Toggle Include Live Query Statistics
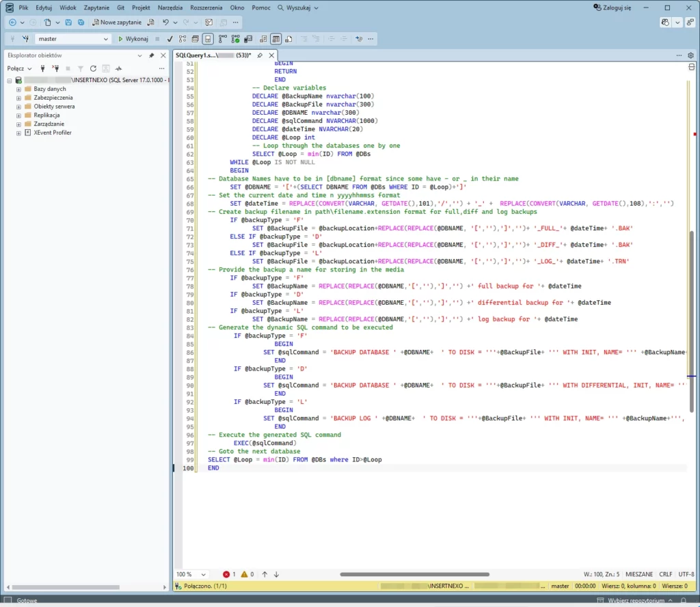The width and height of the screenshot is (700, 607). [x=235, y=39]
